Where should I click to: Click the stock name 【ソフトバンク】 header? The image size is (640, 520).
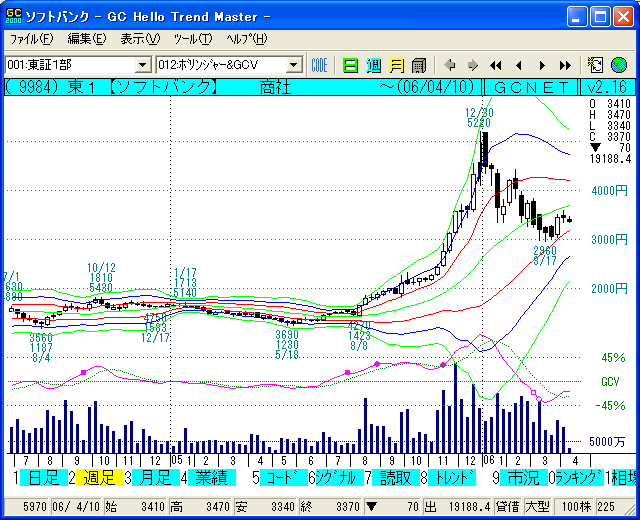[162, 87]
